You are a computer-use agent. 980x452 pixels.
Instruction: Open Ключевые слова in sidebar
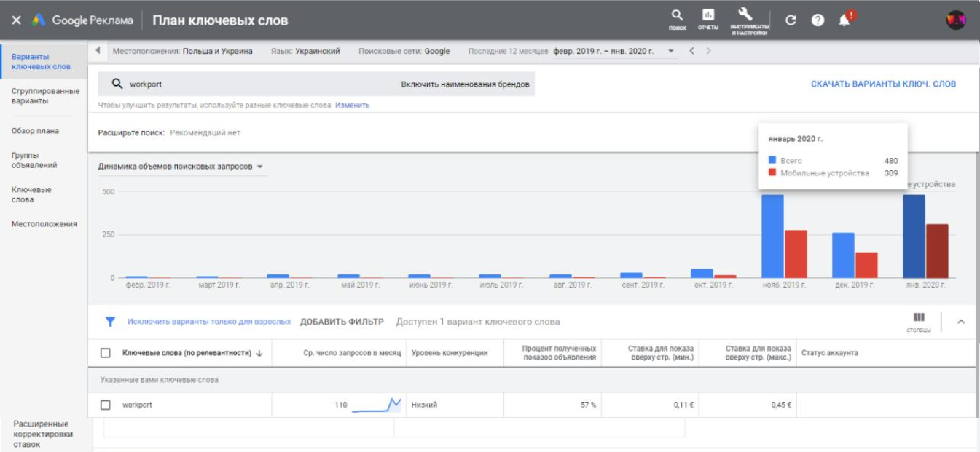pyautogui.click(x=31, y=194)
